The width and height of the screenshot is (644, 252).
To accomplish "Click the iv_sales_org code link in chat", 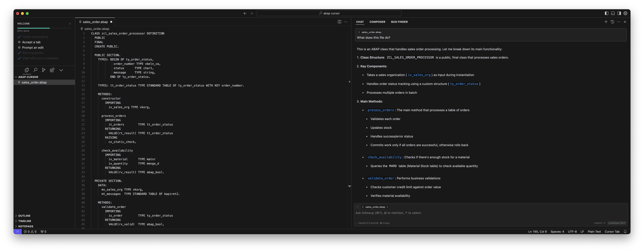I will coord(419,75).
